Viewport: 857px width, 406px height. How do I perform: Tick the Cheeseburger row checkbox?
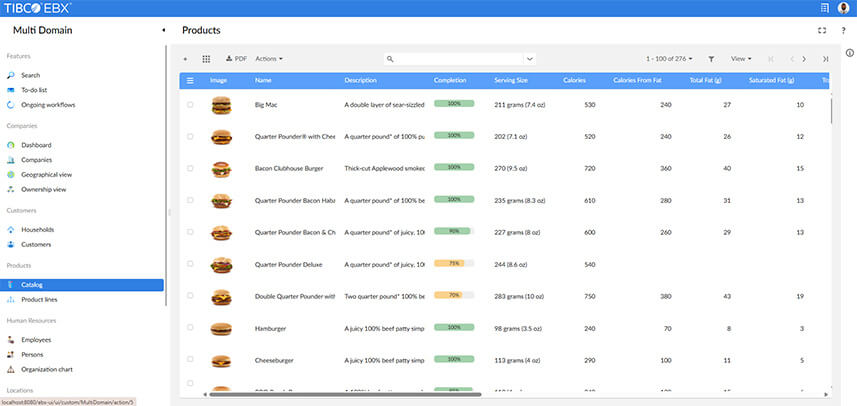pos(190,359)
